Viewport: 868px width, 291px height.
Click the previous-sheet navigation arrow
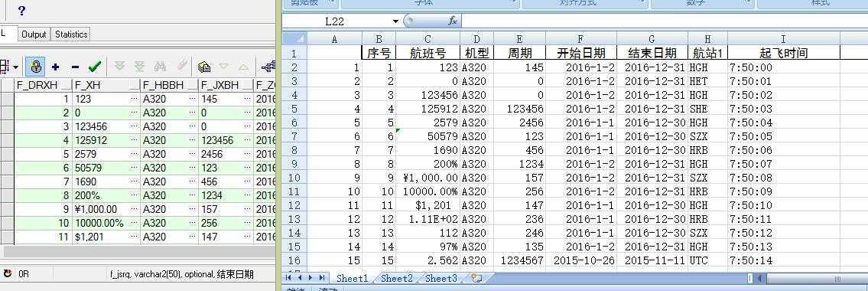pos(300,278)
